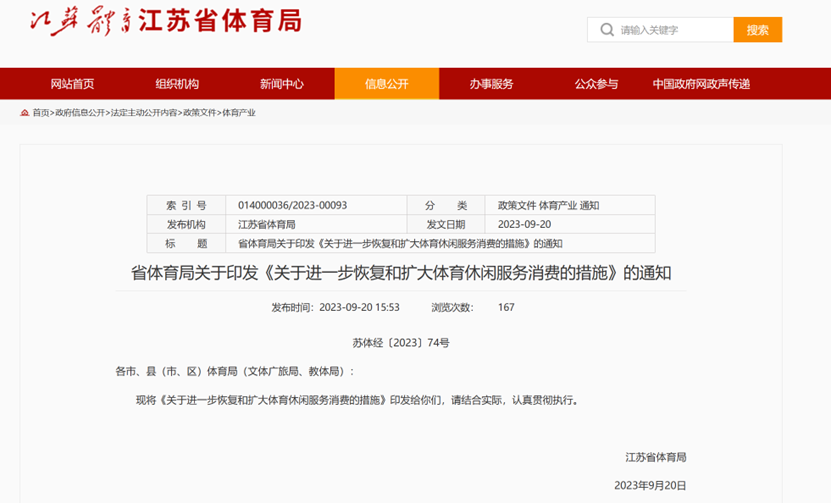The width and height of the screenshot is (831, 503).
Task: Click 江苏省体育局 cell in info table
Action: tap(267, 224)
